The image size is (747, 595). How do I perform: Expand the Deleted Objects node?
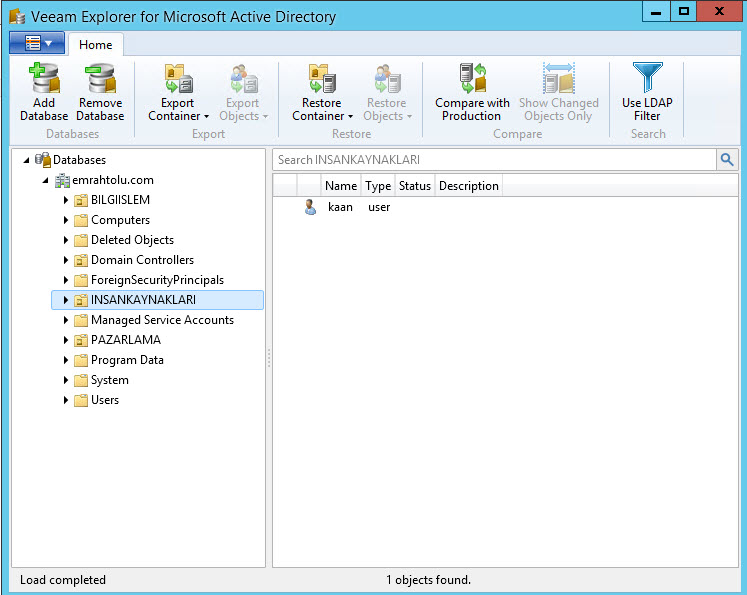point(66,240)
